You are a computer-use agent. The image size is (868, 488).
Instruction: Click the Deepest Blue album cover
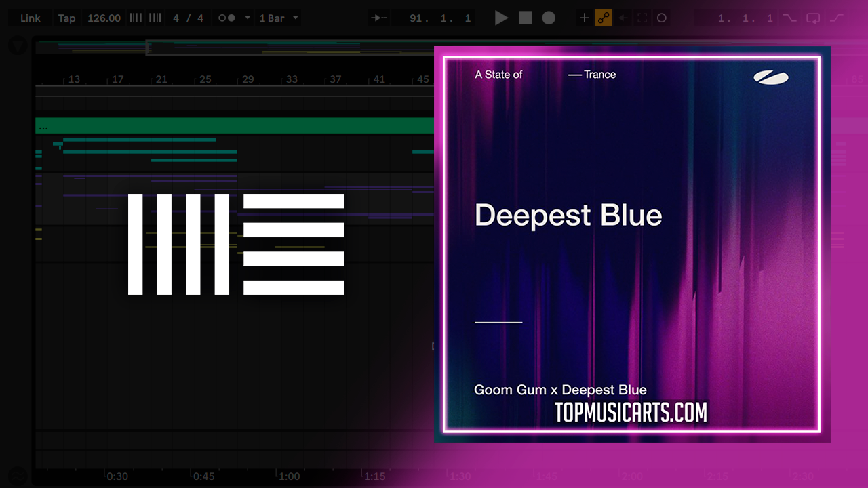pos(631,244)
